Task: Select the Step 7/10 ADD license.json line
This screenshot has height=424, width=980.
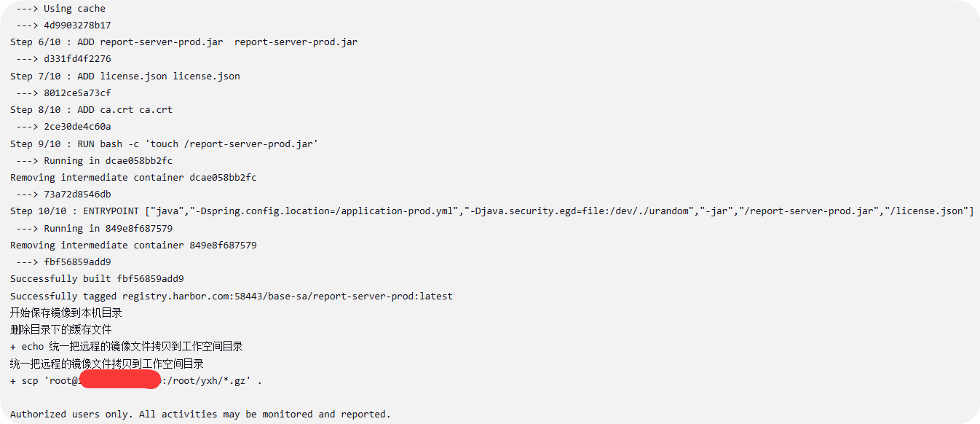Action: tap(125, 76)
